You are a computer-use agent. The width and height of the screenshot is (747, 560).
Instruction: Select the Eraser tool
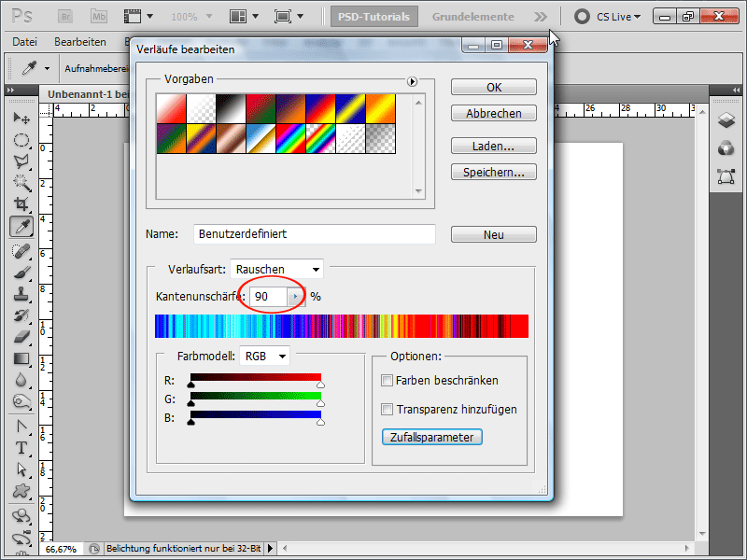coord(21,337)
